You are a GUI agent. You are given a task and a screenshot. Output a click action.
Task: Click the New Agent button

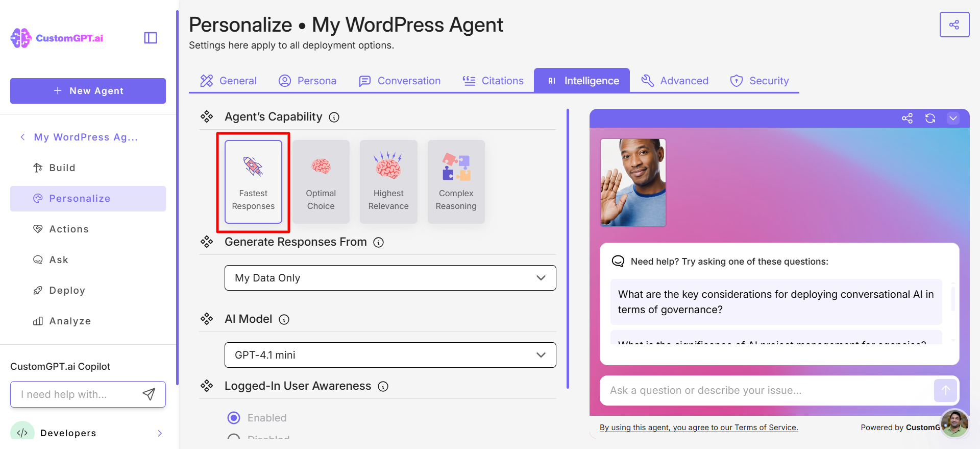[88, 91]
